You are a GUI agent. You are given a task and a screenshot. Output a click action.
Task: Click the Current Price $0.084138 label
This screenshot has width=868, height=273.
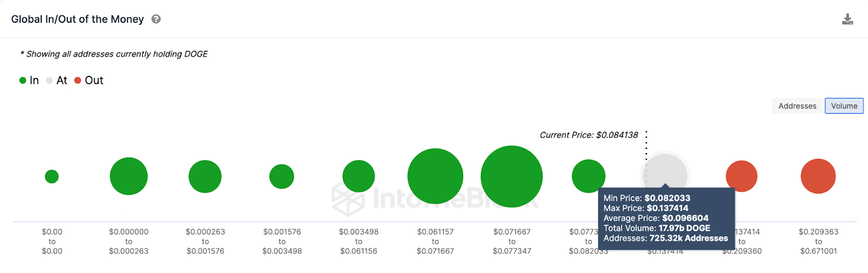coord(589,135)
